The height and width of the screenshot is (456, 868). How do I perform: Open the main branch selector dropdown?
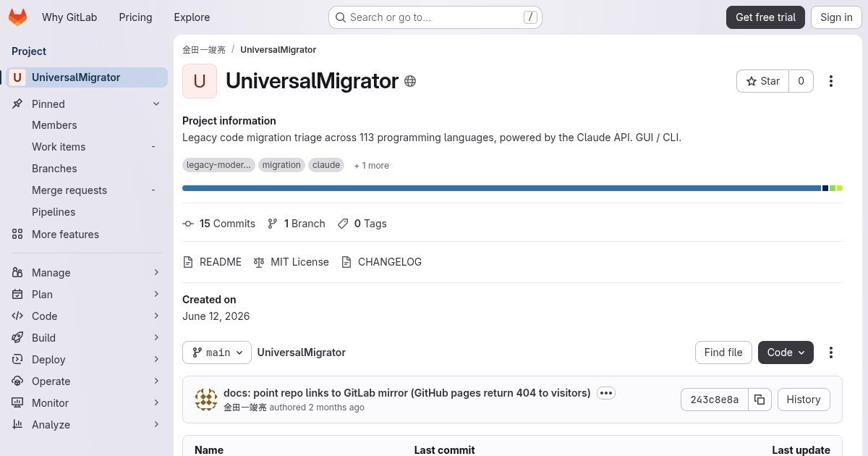217,352
